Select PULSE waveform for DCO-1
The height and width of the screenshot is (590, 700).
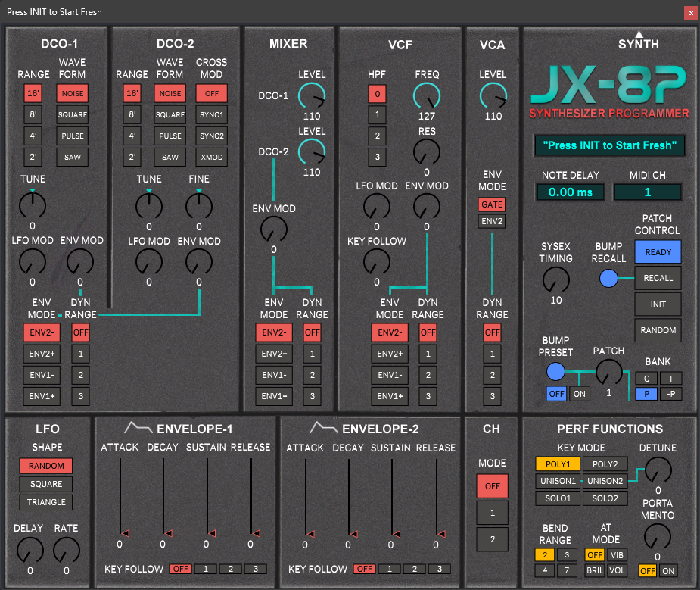tap(73, 136)
